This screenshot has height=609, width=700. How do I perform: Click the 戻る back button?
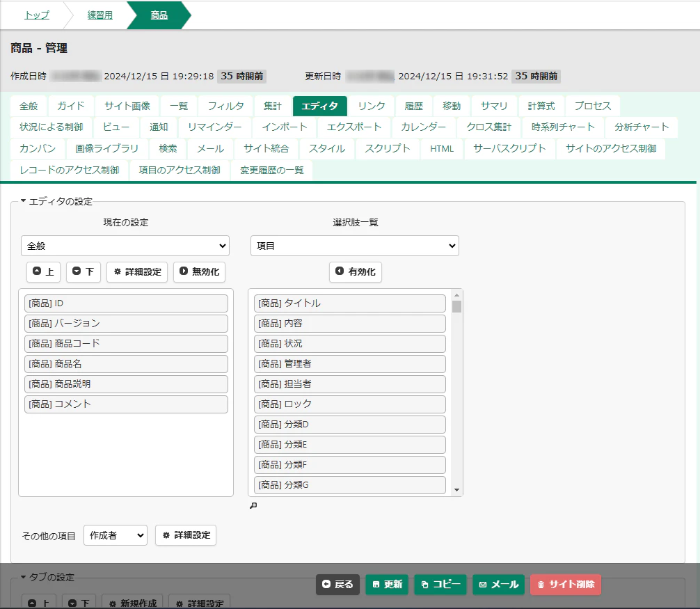click(337, 585)
